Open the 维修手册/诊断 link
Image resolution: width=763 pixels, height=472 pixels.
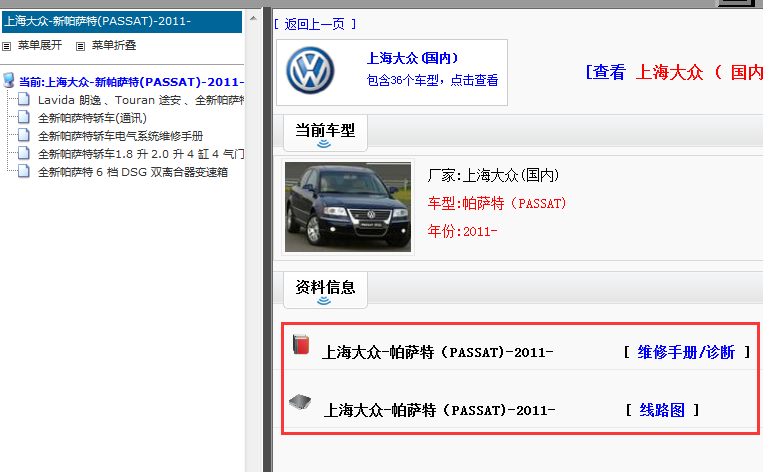[x=686, y=352]
